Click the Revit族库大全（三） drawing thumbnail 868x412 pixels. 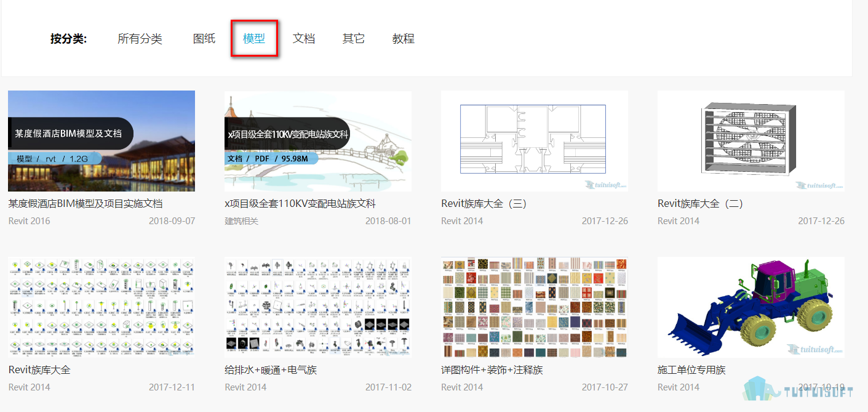coord(535,141)
